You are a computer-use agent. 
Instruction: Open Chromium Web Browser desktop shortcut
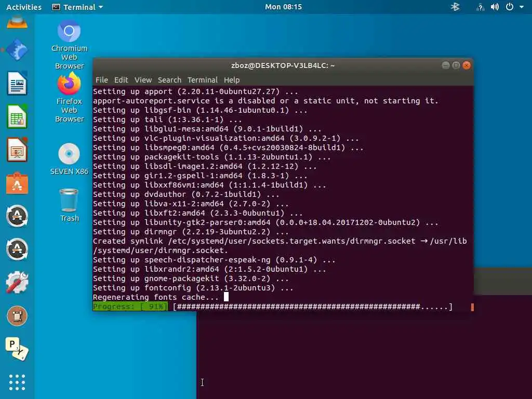click(x=69, y=45)
